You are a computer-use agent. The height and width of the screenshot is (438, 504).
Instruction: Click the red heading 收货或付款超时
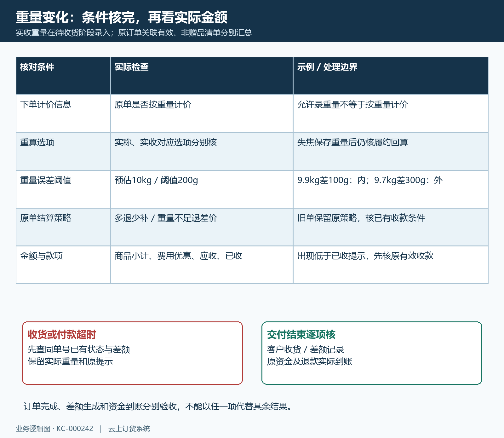click(x=62, y=335)
